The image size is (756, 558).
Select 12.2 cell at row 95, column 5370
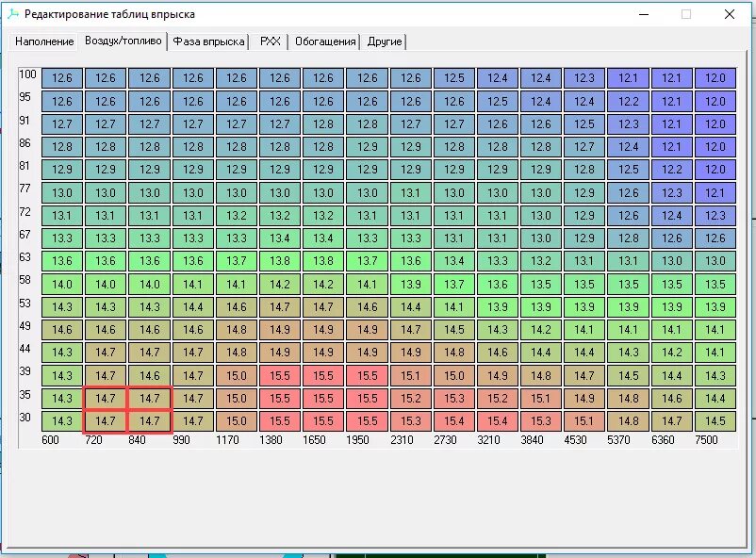click(x=628, y=101)
